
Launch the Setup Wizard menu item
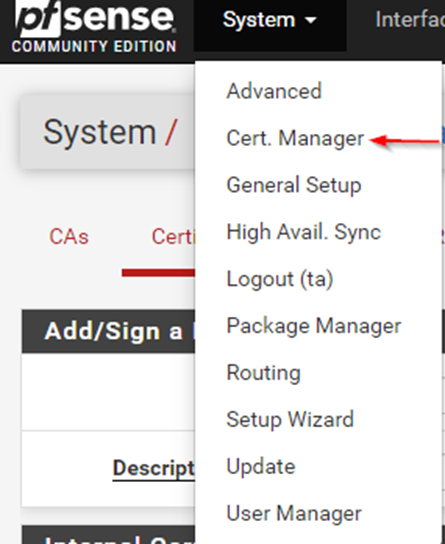click(290, 419)
